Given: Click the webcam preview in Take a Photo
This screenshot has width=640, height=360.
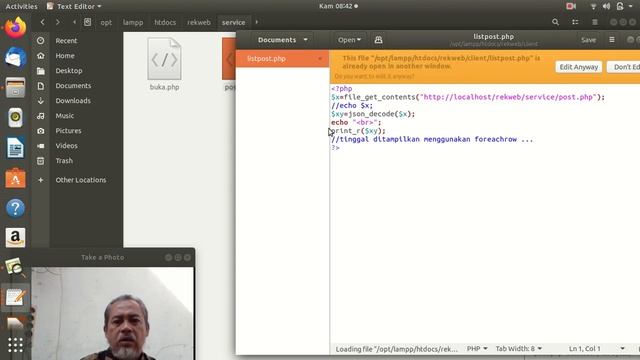Looking at the screenshot, I should pos(112,313).
